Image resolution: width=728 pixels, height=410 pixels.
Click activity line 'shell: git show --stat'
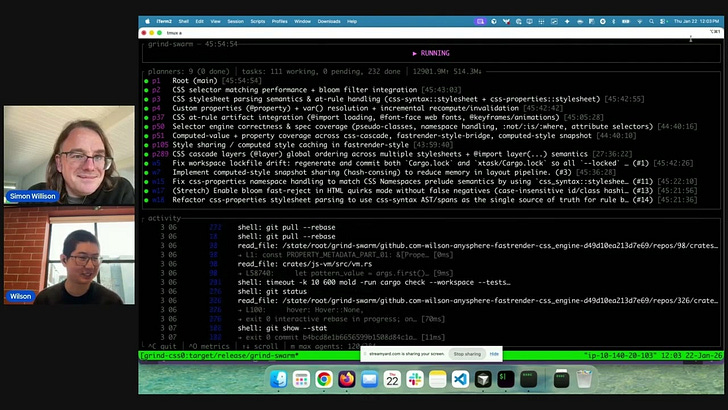click(282, 328)
